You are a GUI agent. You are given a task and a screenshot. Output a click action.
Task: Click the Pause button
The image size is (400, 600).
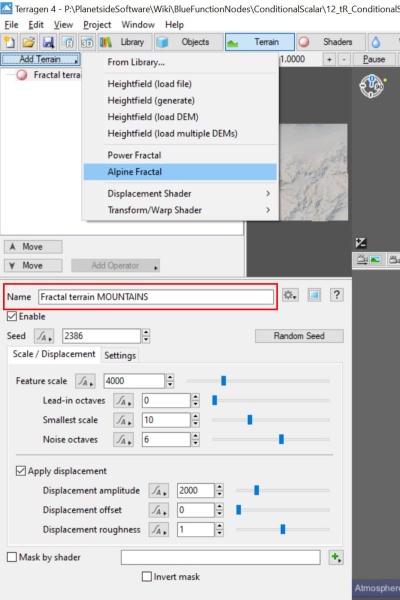374,59
